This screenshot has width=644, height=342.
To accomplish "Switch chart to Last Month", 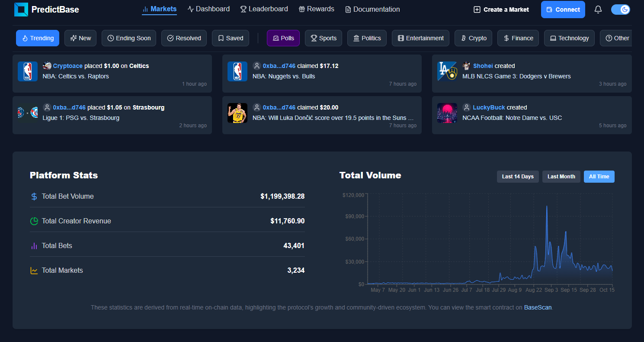I will point(561,177).
